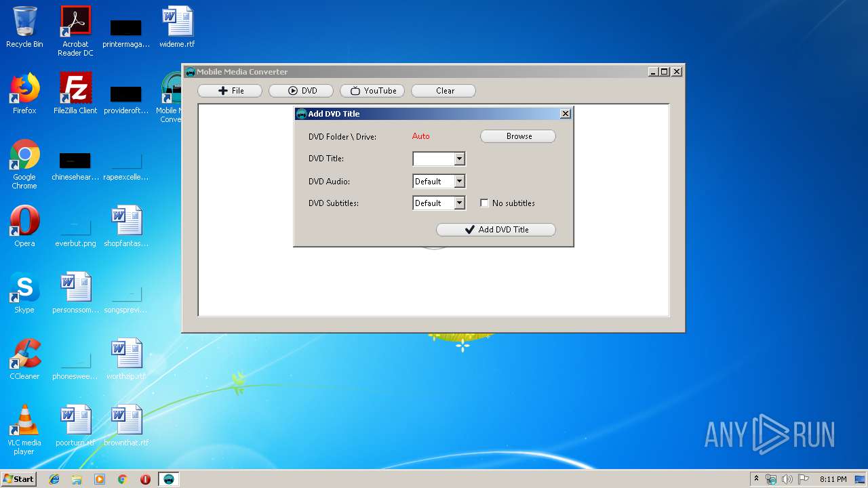The width and height of the screenshot is (868, 488).
Task: Select the VLC media player desktop shortcut
Action: [x=24, y=430]
